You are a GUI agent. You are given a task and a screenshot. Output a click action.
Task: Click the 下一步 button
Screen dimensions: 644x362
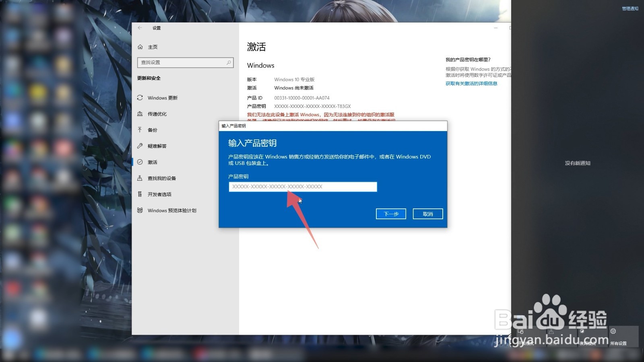coord(391,214)
